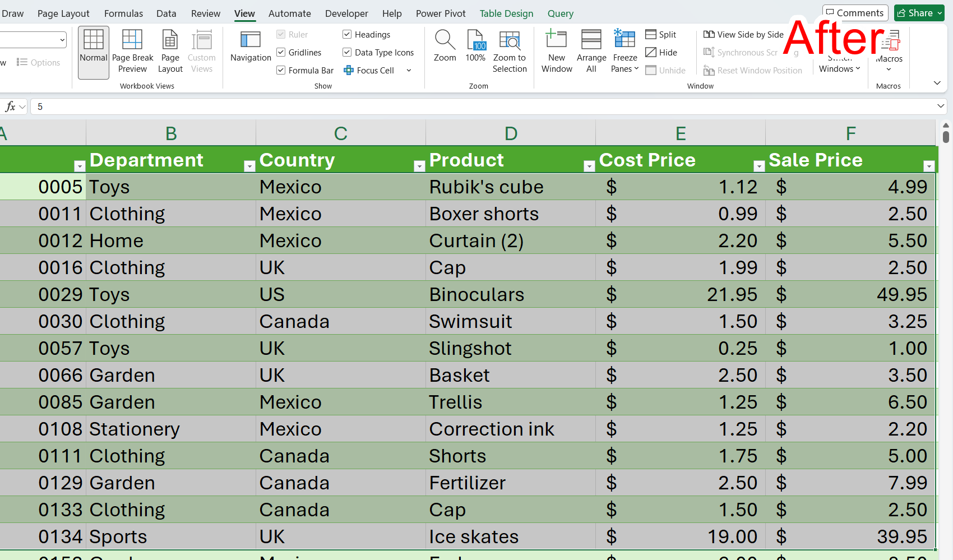Open the Sale Price filter dropdown
The height and width of the screenshot is (560, 953).
tap(929, 166)
